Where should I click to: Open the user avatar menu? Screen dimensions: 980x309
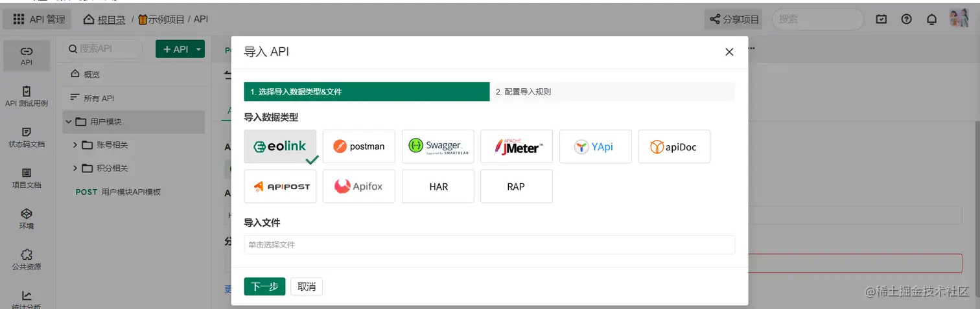pos(959,19)
